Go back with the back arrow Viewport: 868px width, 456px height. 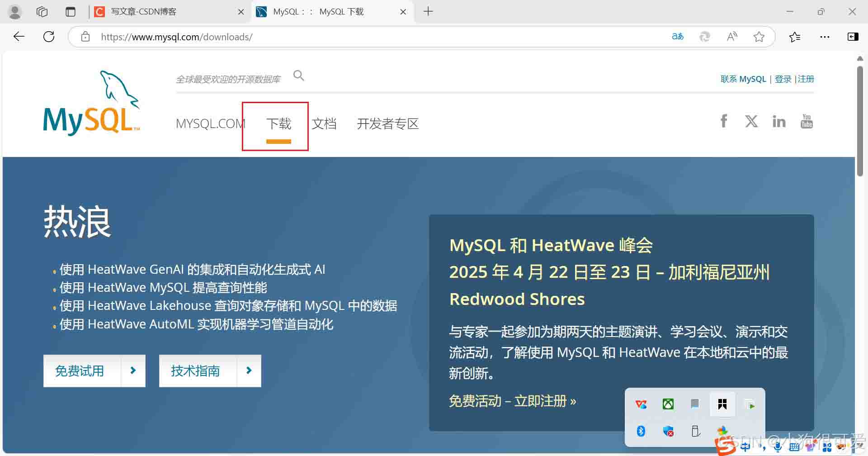(x=19, y=37)
